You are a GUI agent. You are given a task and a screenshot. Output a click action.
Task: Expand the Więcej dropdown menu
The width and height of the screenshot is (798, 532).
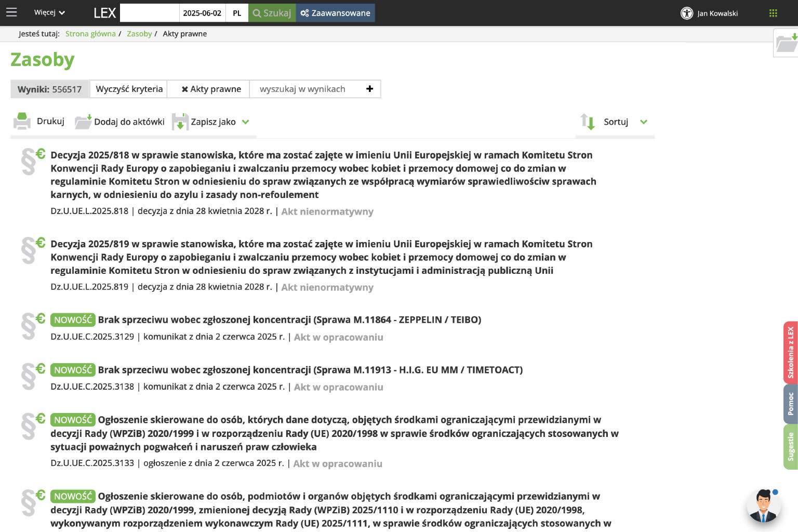click(x=49, y=12)
